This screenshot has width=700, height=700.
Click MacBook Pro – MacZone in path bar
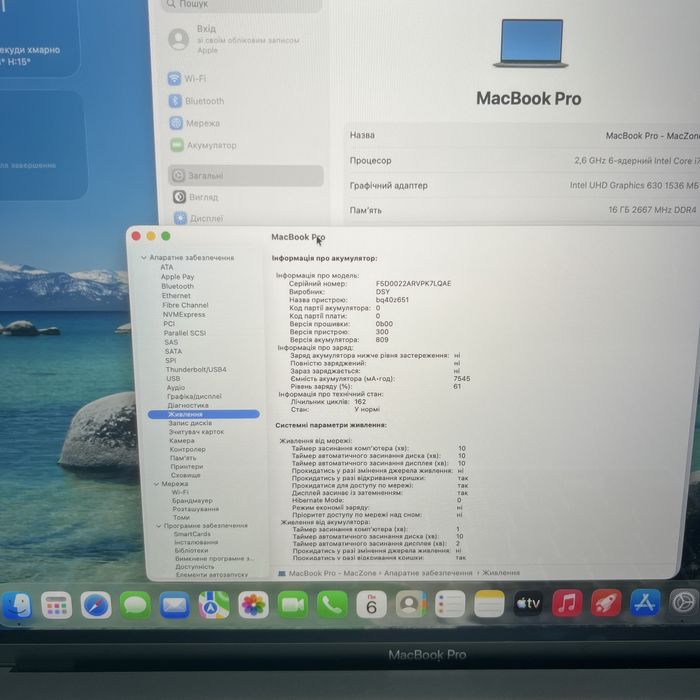[x=332, y=573]
